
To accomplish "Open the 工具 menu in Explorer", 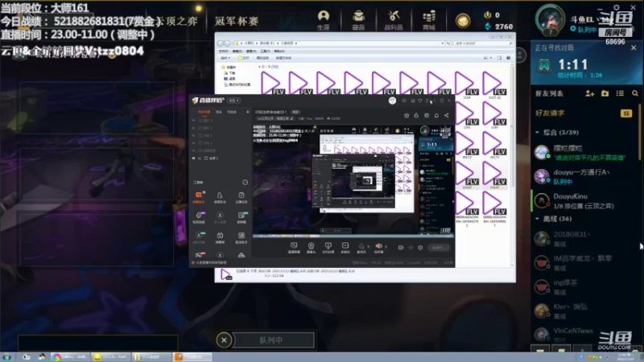I will coord(265,51).
